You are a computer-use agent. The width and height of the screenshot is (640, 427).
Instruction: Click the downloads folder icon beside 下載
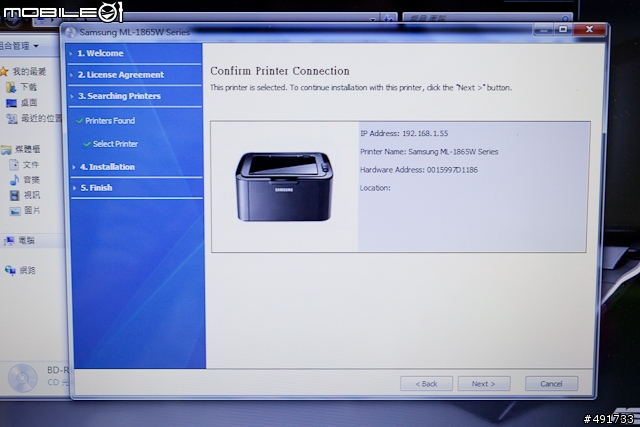click(x=11, y=87)
